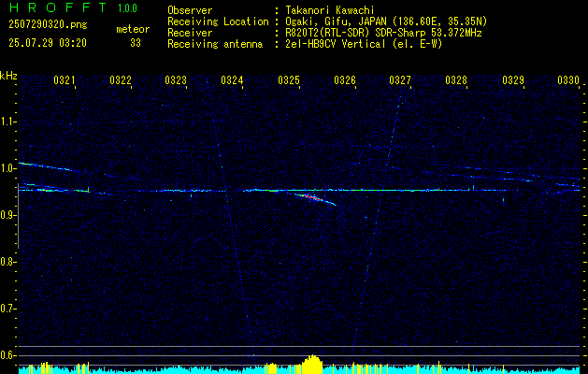The image size is (588, 374).
Task: Click the large yellow power peak at bottom
Action: click(x=312, y=364)
